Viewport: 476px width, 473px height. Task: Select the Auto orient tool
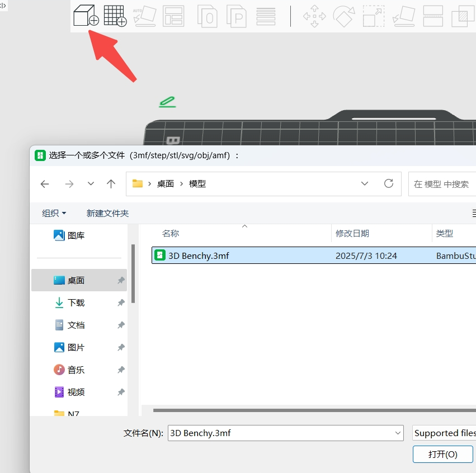pos(144,16)
